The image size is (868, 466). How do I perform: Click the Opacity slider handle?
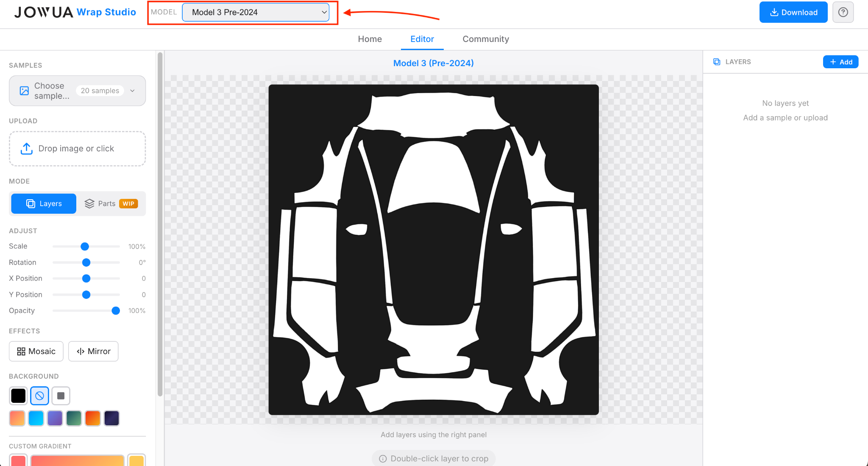(x=116, y=311)
